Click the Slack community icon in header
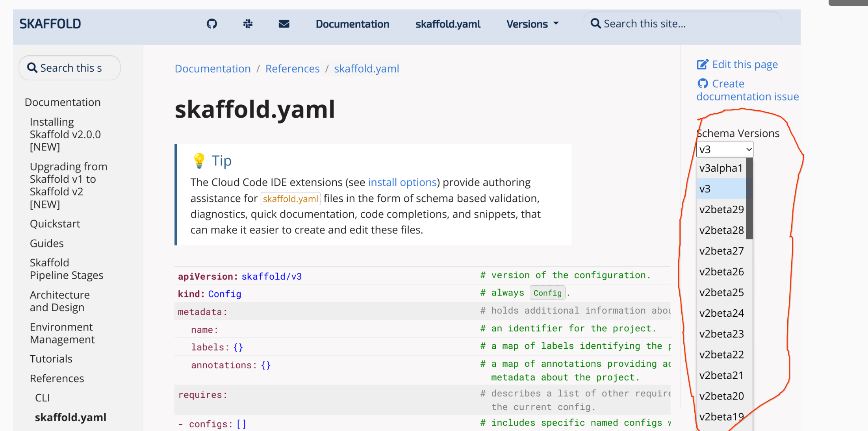The height and width of the screenshot is (431, 868). click(247, 24)
